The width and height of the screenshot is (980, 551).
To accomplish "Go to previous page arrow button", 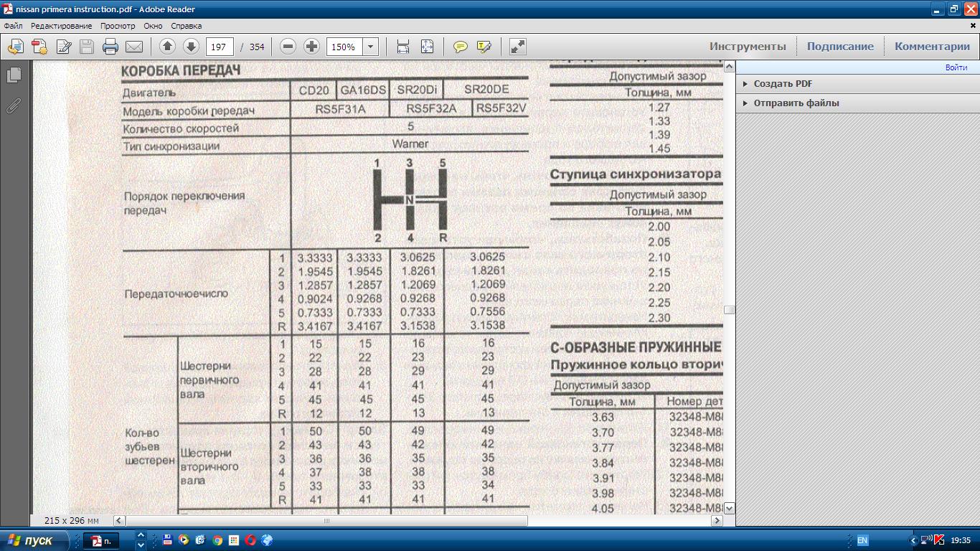I will coord(167,47).
